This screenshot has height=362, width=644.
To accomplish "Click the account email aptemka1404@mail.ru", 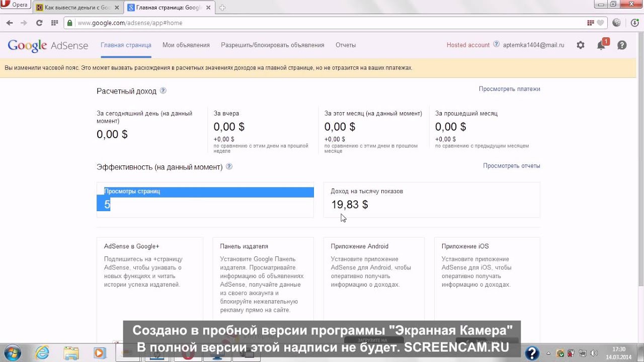I will [534, 45].
